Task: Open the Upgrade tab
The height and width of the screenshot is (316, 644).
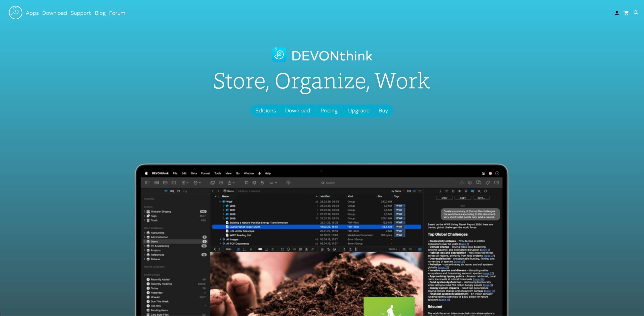Action: (x=359, y=111)
